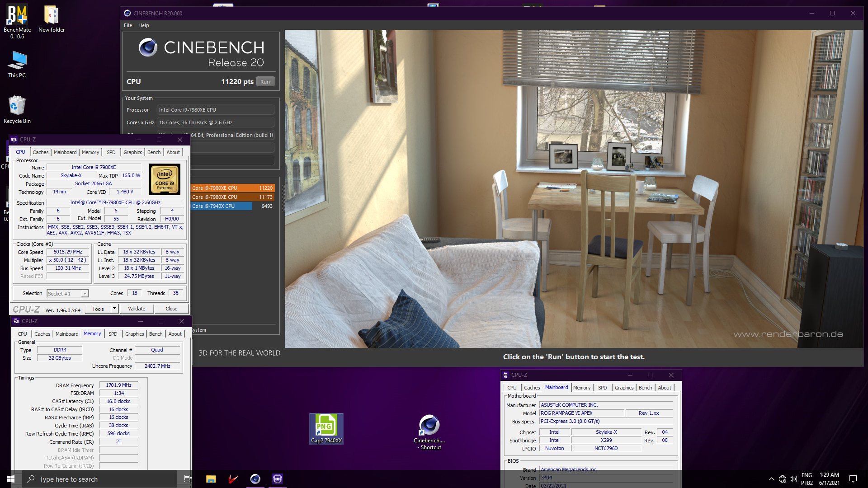
Task: Click the Core Speed 5015.29 MHz value
Action: [68, 252]
